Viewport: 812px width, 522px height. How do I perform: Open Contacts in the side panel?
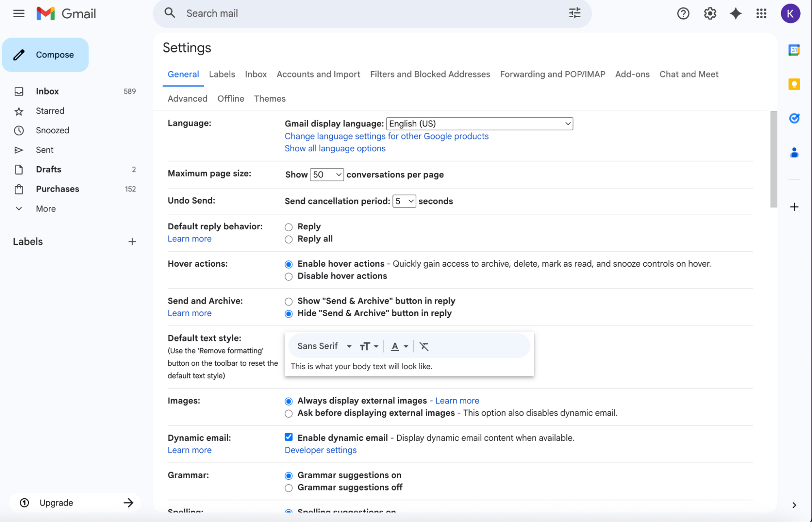[794, 152]
